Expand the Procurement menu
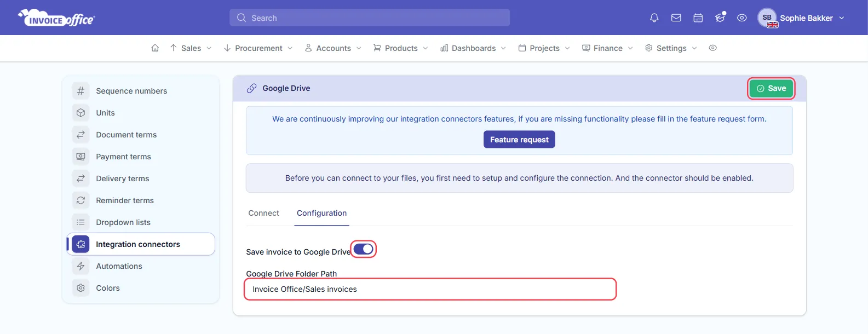Image resolution: width=868 pixels, height=334 pixels. click(258, 48)
